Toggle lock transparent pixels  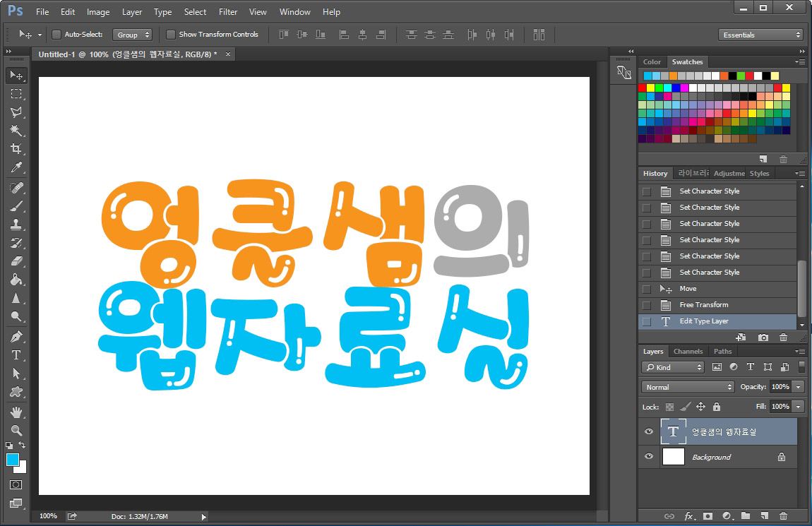tap(669, 407)
